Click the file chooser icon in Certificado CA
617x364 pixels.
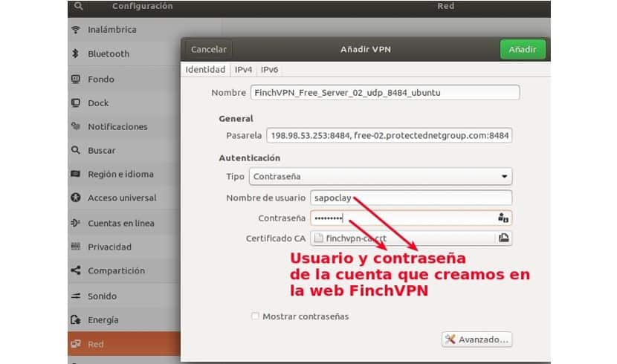504,238
